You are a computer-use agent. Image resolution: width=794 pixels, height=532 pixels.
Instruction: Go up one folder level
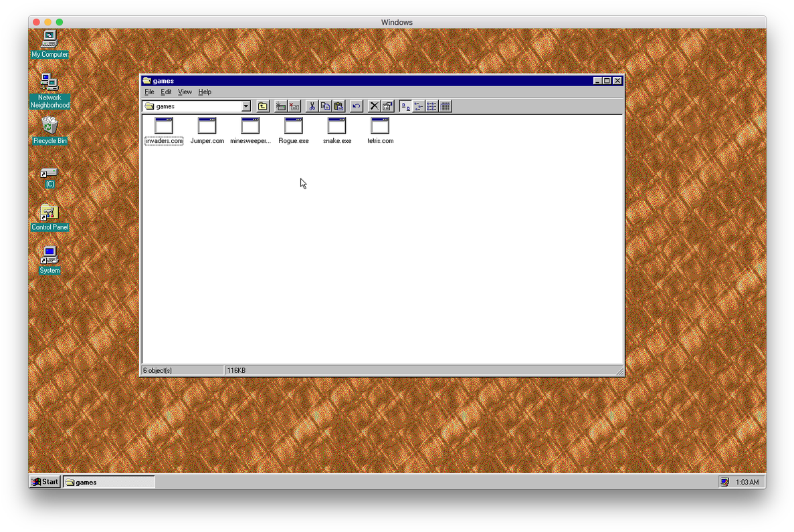[263, 106]
